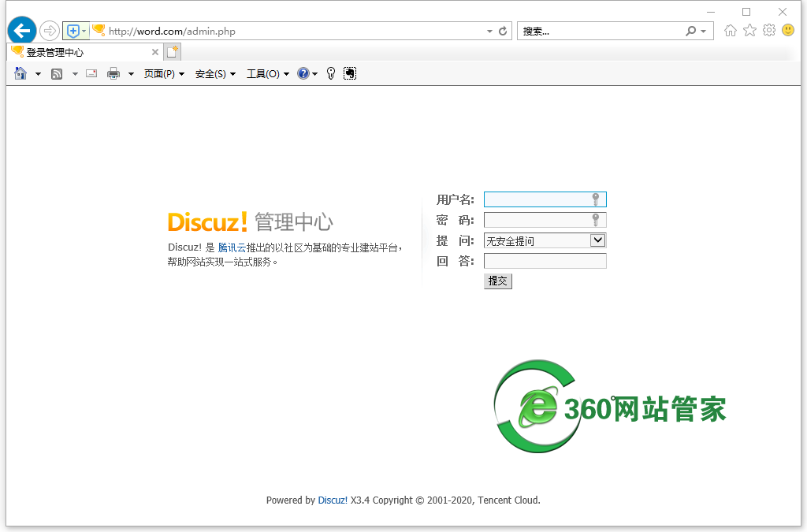Maximize the browser window
The width and height of the screenshot is (807, 532).
746,11
